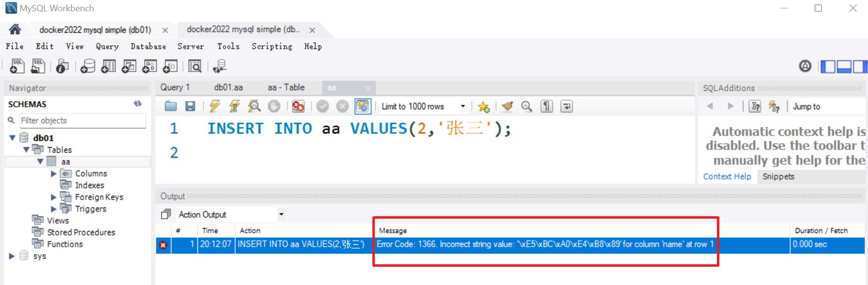868x285 pixels.
Task: Expand the sys schema
Action: 12,256
